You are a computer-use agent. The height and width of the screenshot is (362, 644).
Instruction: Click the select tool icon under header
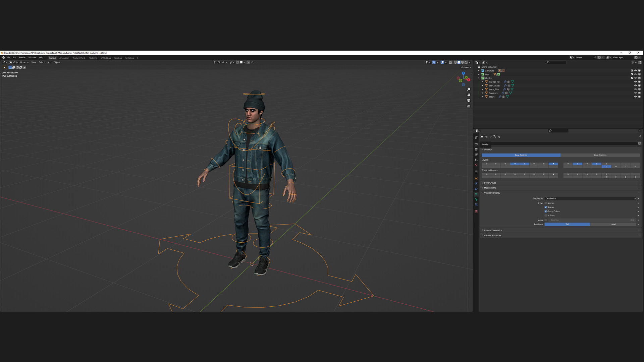tap(4, 67)
